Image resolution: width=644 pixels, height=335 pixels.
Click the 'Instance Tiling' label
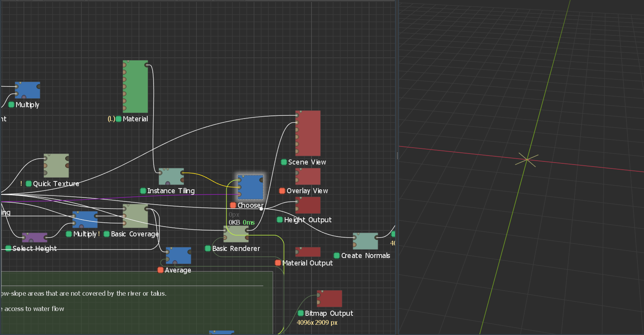171,191
